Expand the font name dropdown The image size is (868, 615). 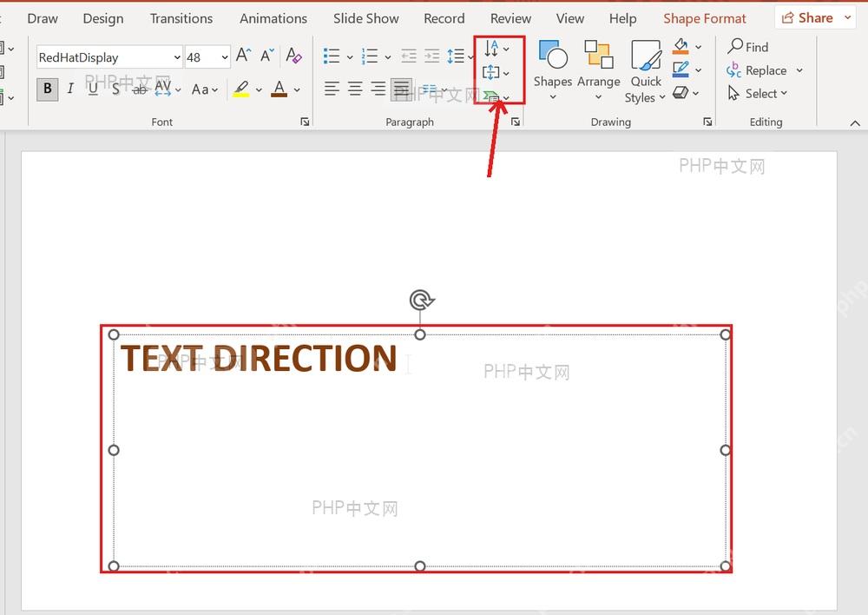pyautogui.click(x=176, y=57)
